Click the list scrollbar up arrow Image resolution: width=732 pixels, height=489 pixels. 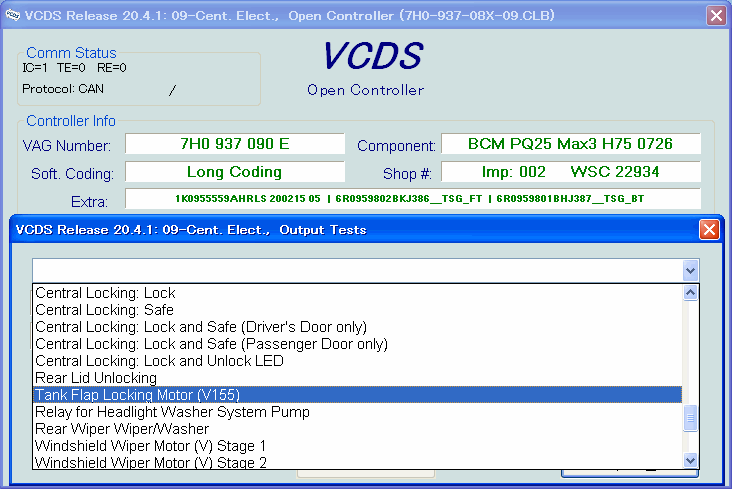690,293
